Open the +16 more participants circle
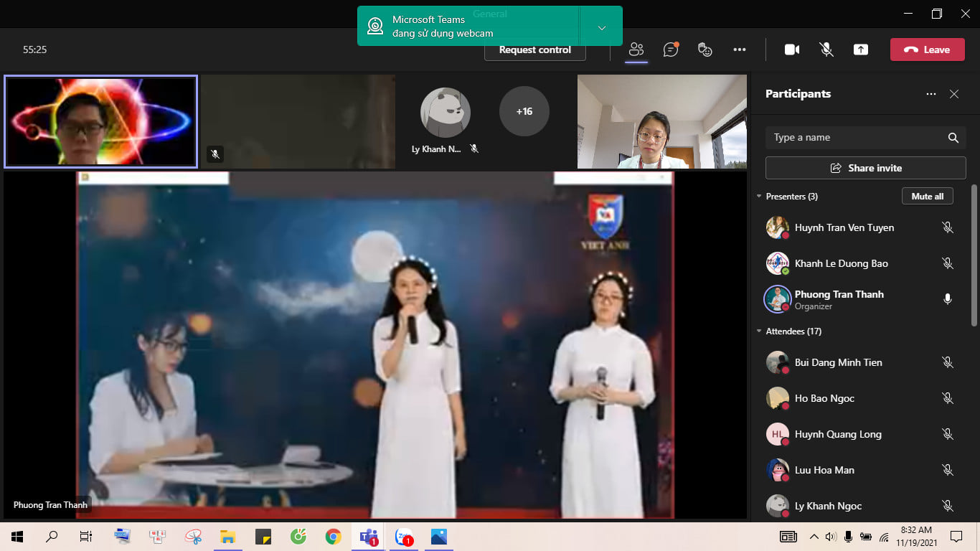 (524, 111)
